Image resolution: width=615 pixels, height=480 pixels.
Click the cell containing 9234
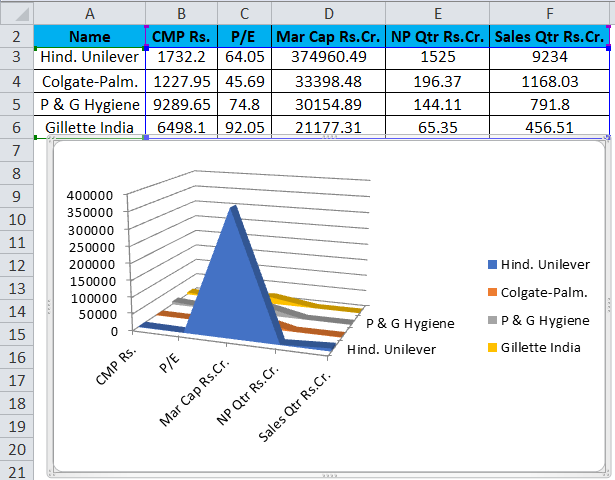point(549,58)
